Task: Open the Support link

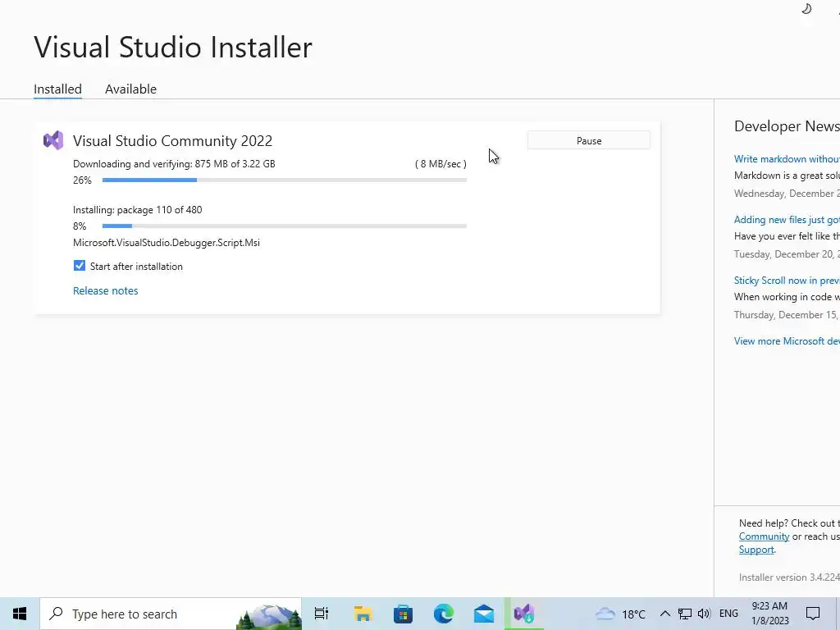Action: (756, 550)
